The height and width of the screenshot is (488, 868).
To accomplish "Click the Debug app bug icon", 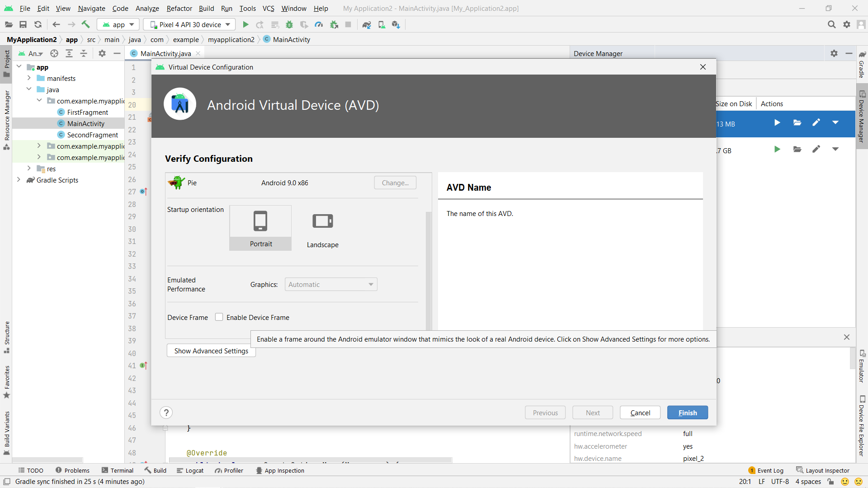I will [x=289, y=24].
